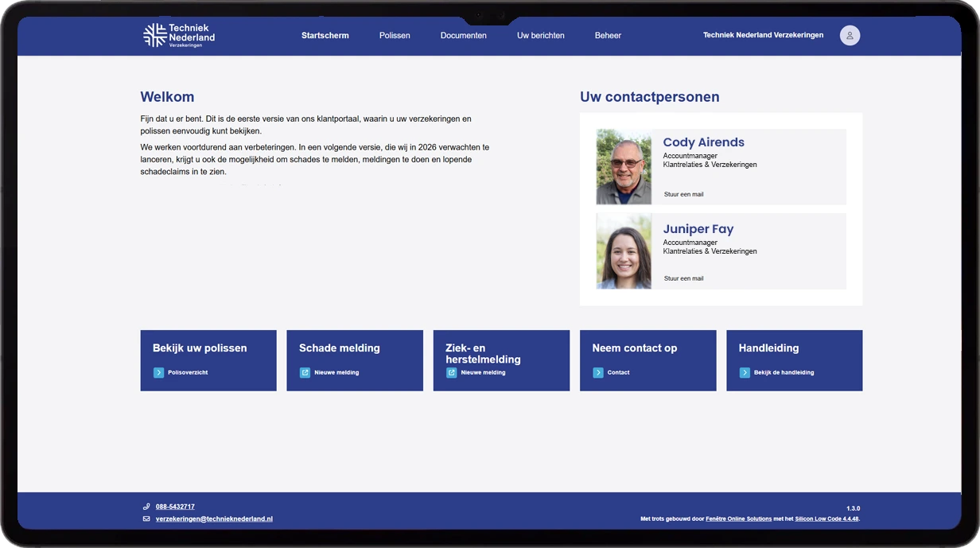Viewport: 980px width, 548px height.
Task: Open the Contact link
Action: point(618,372)
